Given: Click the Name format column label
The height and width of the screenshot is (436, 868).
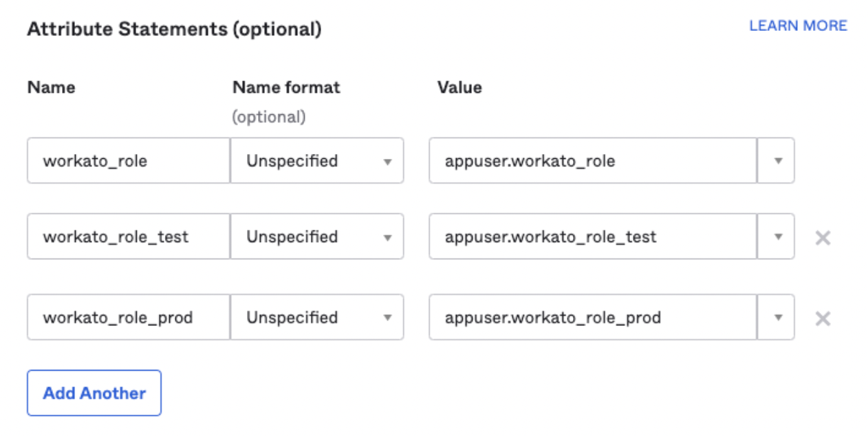Looking at the screenshot, I should 286,87.
